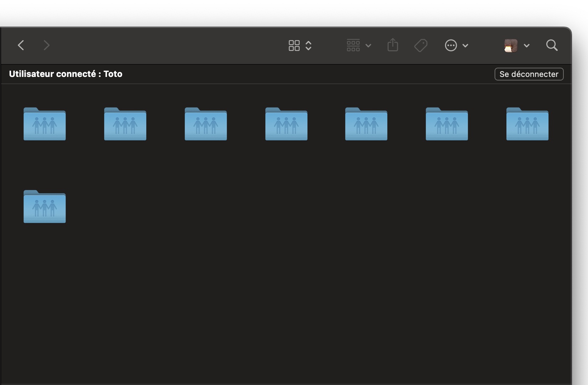Click the 'Utilisateur connecté : Toto' label
The image size is (588, 385).
[66, 74]
